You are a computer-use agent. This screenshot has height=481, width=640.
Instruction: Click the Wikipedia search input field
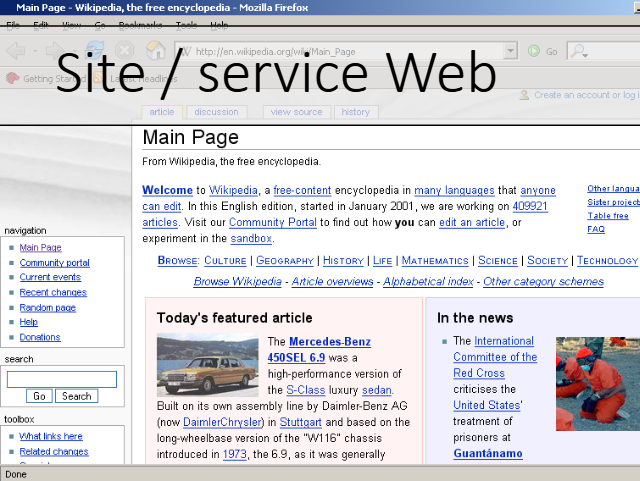pyautogui.click(x=62, y=379)
